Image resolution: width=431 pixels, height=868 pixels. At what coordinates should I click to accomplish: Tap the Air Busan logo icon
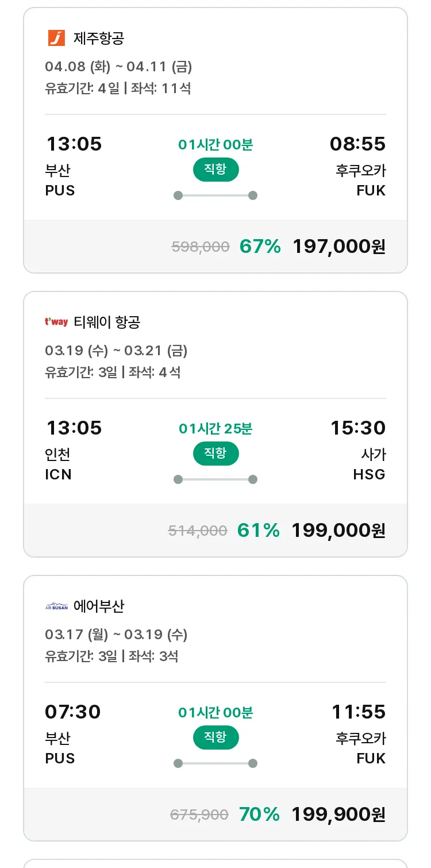[x=56, y=606]
